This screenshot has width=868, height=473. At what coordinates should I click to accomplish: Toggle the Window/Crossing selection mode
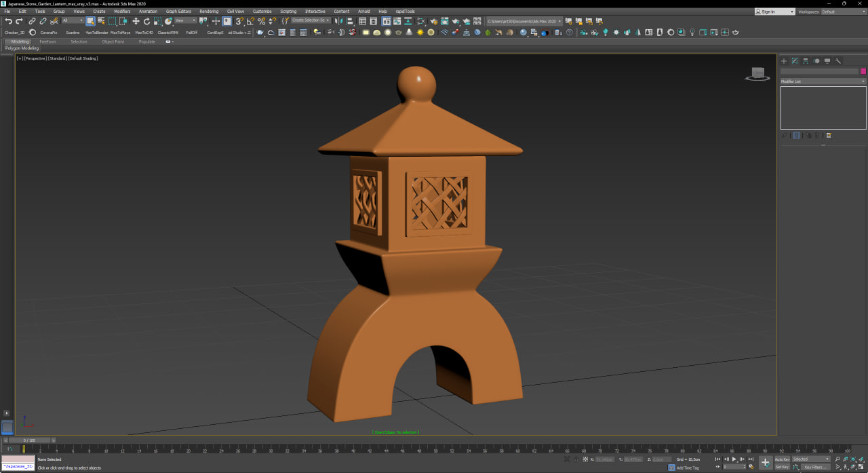pyautogui.click(x=123, y=21)
